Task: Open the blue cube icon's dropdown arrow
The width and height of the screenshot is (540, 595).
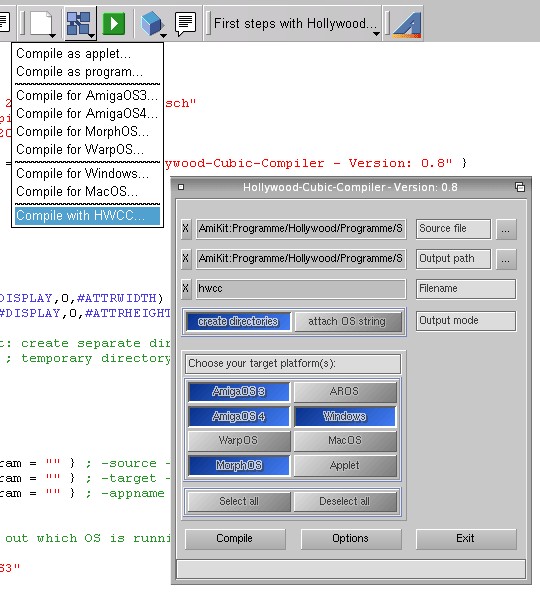Action: pyautogui.click(x=164, y=36)
